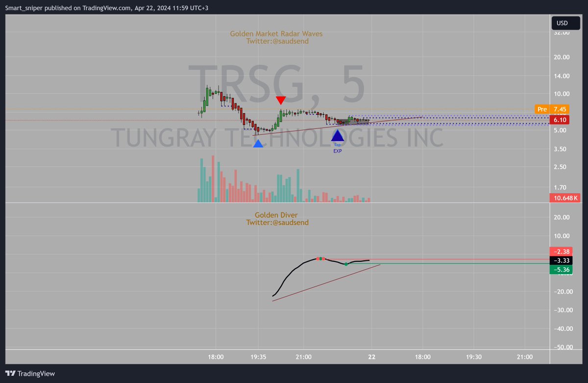This screenshot has width=588, height=383.
Task: Click the Twitter:@saudsend text under Golden Market Radar Waves
Action: click(x=277, y=42)
